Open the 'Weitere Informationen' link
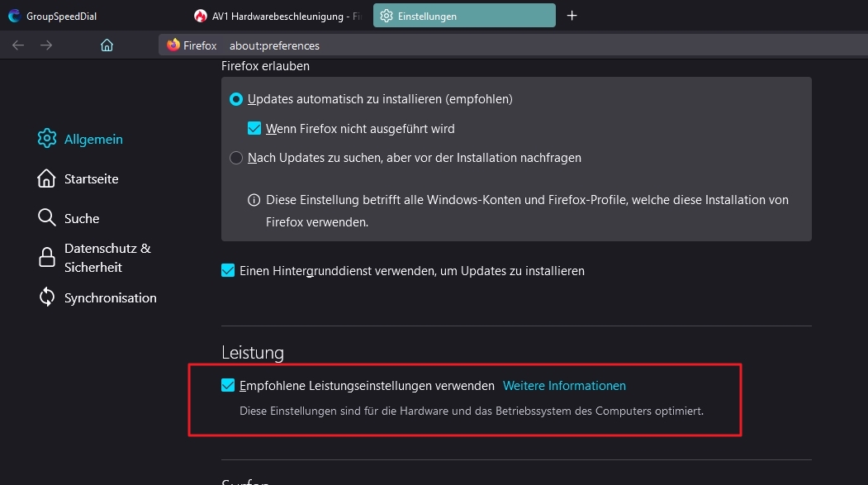The image size is (868, 485). pos(564,385)
